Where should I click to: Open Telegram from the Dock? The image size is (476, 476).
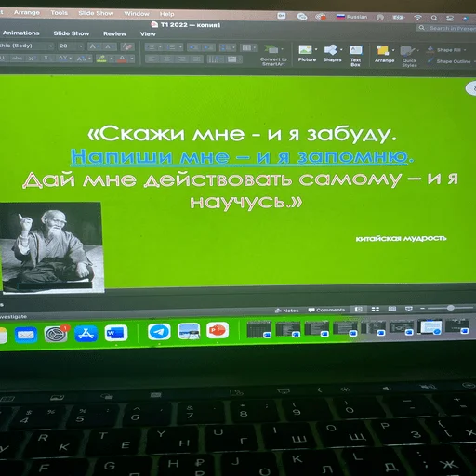click(x=159, y=332)
